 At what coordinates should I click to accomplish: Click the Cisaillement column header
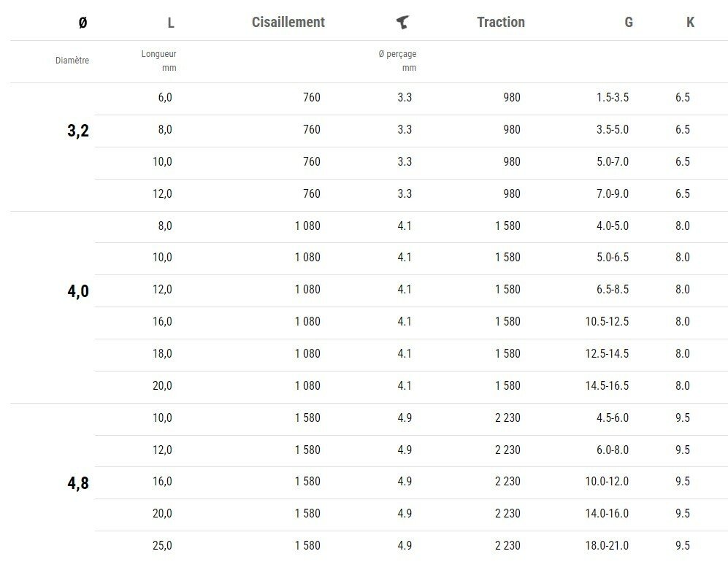click(x=288, y=22)
